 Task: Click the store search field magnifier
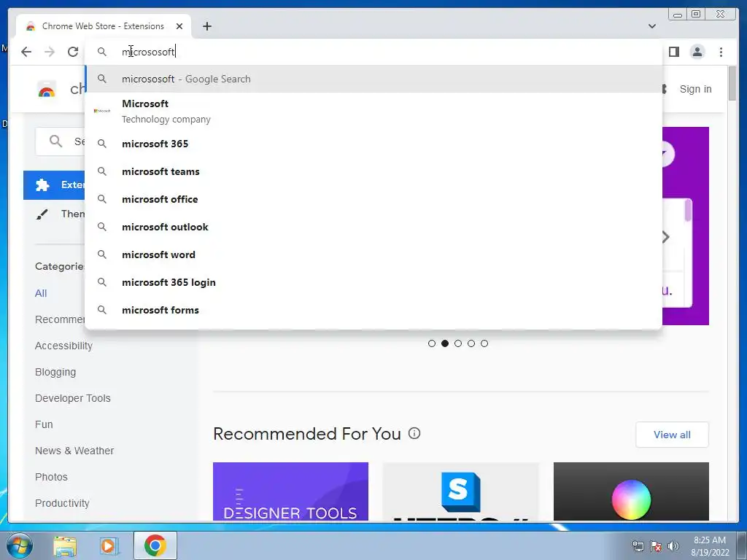click(55, 141)
